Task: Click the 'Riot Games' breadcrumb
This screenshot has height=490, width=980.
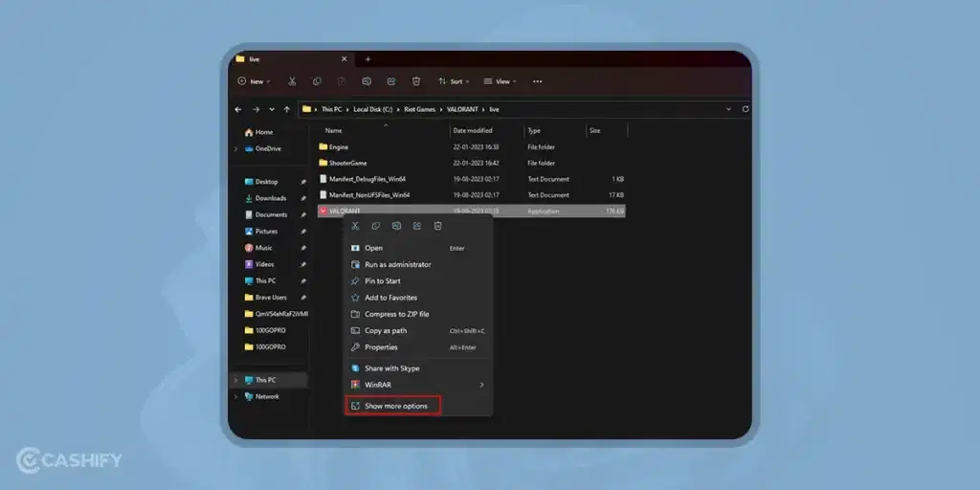Action: pos(421,109)
